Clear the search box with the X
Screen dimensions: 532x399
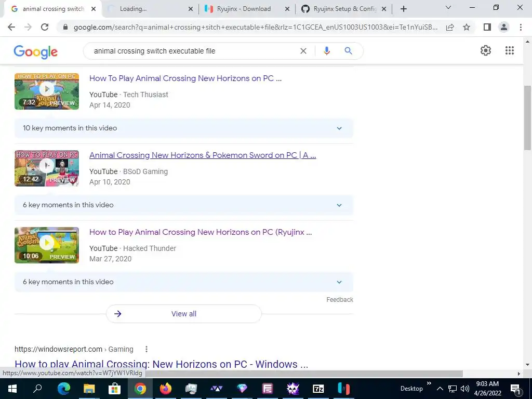tap(303, 51)
